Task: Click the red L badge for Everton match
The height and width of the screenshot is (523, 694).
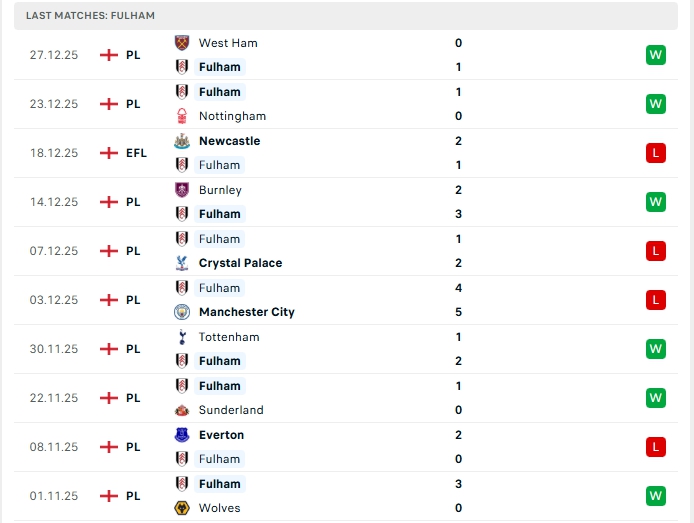Action: pos(655,447)
